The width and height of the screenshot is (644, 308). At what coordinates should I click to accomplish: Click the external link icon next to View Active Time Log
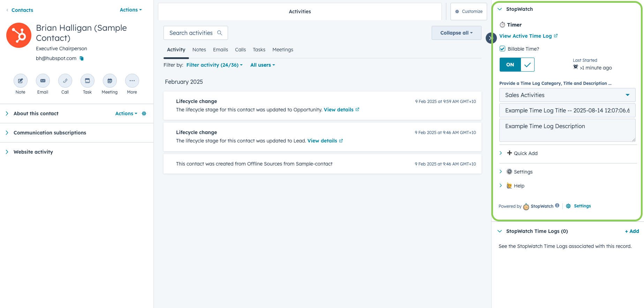tap(556, 36)
